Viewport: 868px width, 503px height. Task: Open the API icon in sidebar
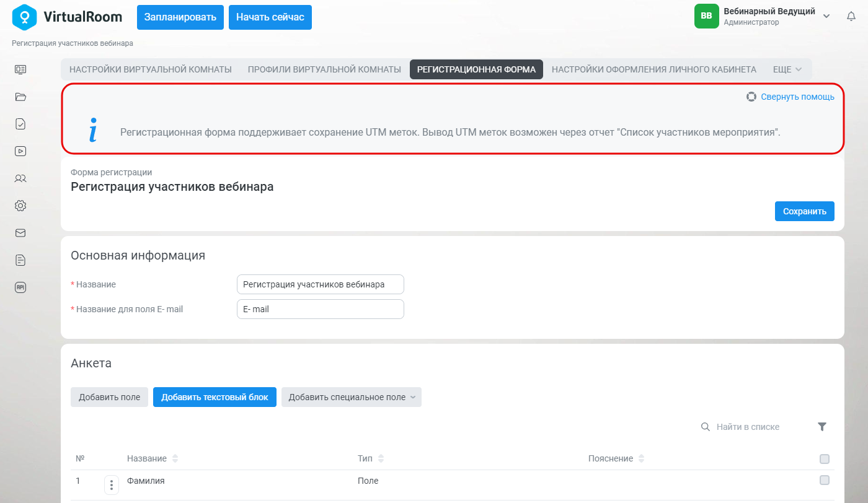20,287
